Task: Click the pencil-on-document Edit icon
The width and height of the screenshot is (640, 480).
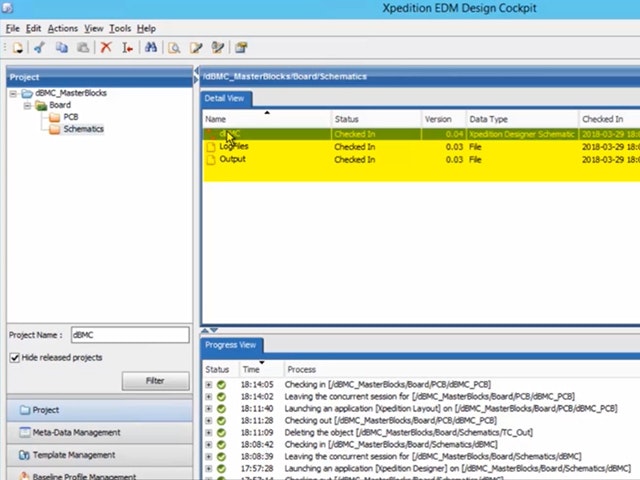Action: point(196,47)
